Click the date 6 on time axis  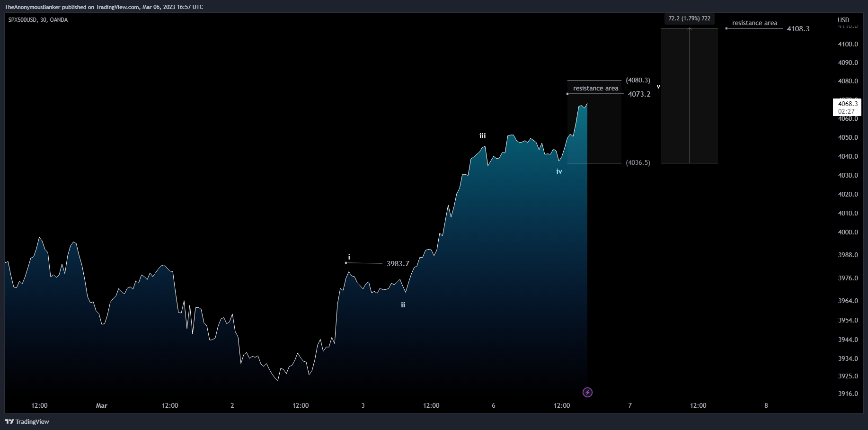pyautogui.click(x=494, y=405)
